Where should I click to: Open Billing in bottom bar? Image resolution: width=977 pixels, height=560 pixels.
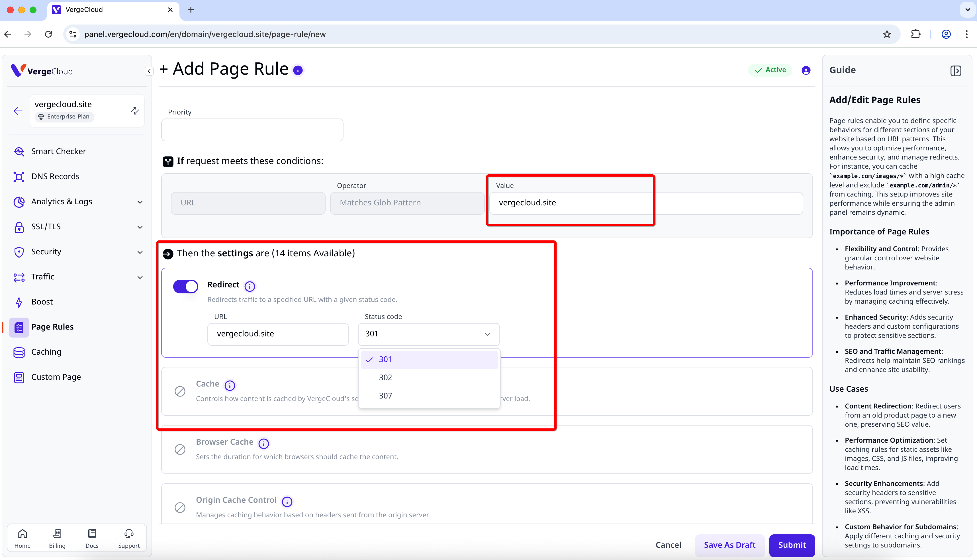click(57, 538)
